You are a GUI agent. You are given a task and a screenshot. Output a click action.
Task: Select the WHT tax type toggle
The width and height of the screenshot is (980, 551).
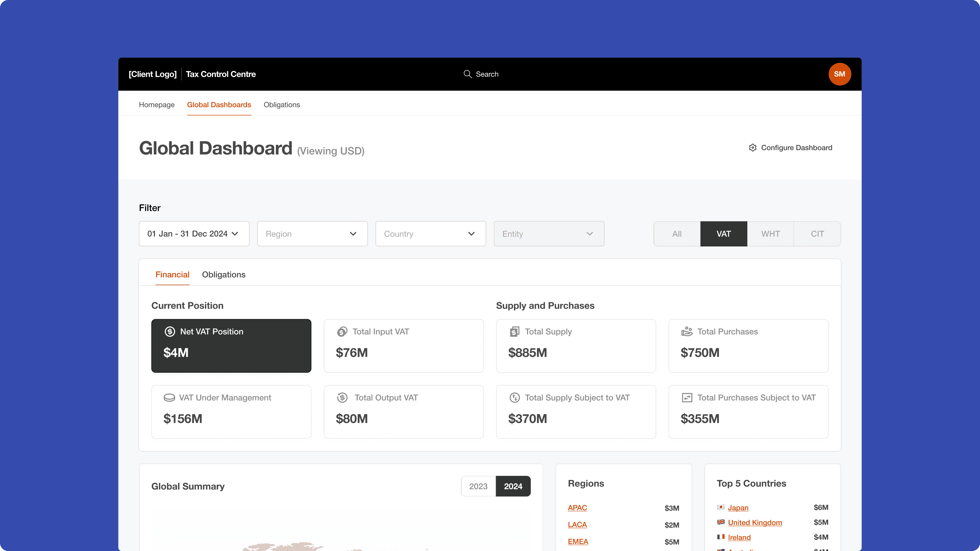point(770,234)
